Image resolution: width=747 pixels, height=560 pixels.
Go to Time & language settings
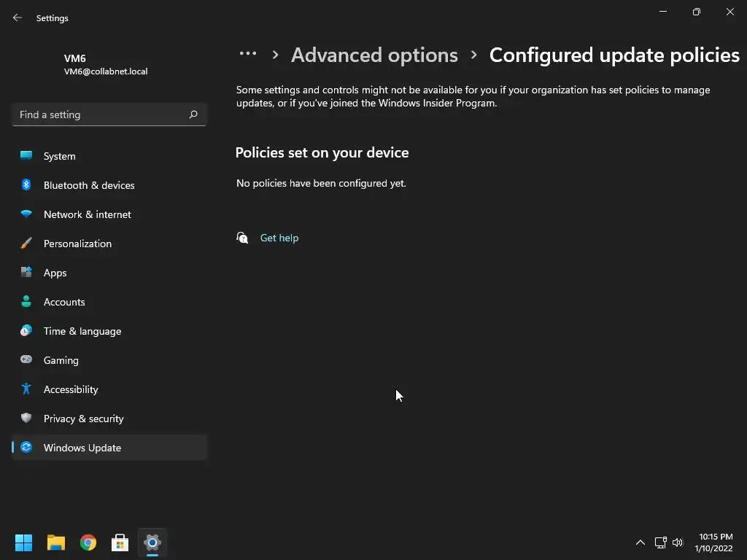coord(82,331)
